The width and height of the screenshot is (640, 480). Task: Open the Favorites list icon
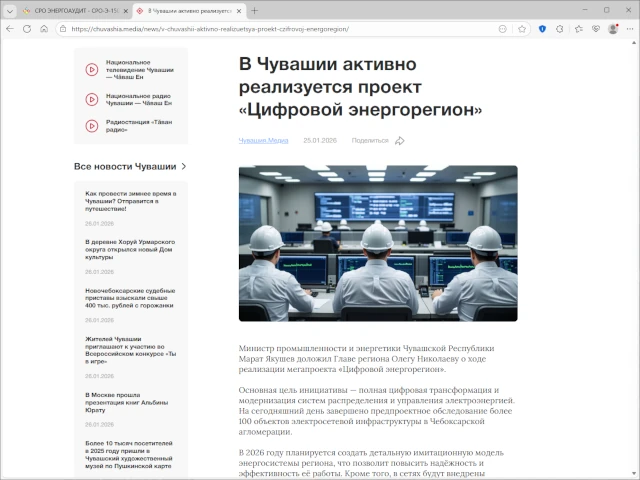578,29
